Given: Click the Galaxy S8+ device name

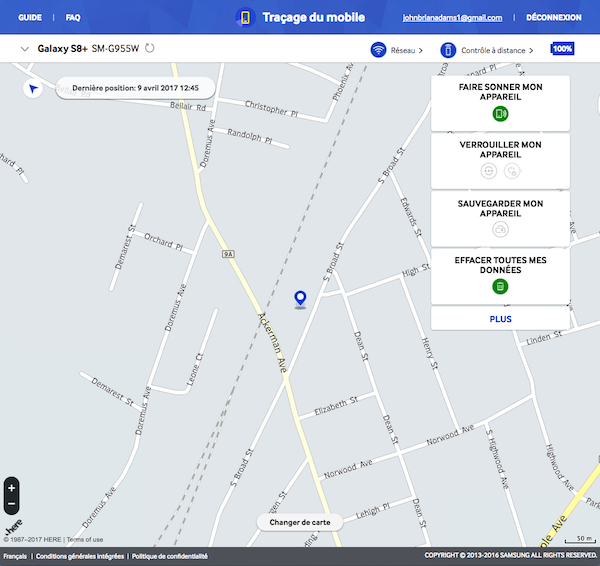Looking at the screenshot, I should [x=62, y=49].
